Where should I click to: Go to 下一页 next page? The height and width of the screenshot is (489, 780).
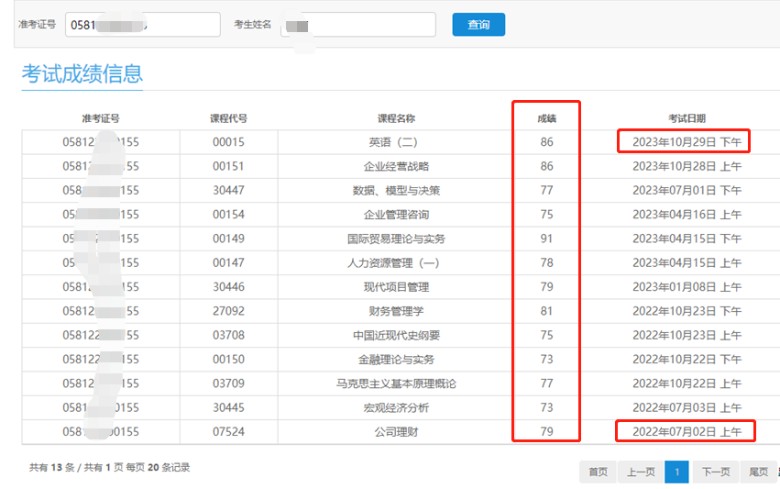pos(714,471)
